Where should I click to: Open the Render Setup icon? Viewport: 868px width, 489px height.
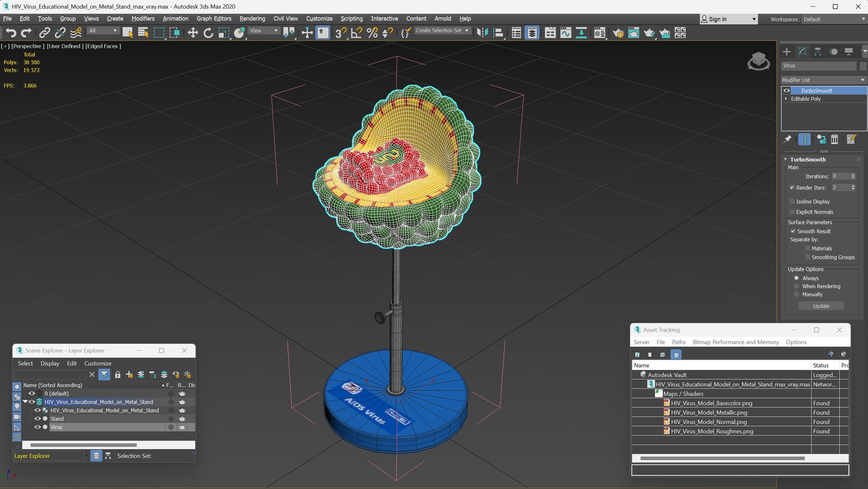pos(618,33)
